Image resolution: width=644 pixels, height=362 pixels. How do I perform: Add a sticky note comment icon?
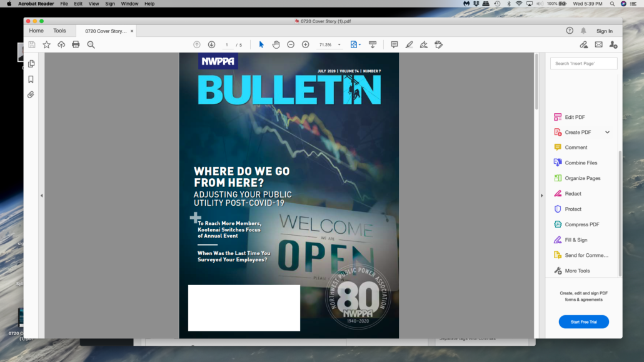click(395, 44)
